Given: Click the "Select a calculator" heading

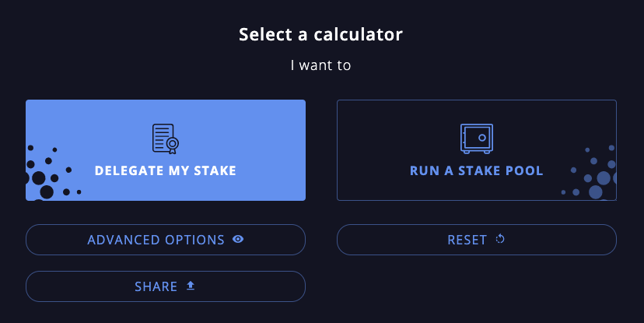Looking at the screenshot, I should pyautogui.click(x=320, y=34).
